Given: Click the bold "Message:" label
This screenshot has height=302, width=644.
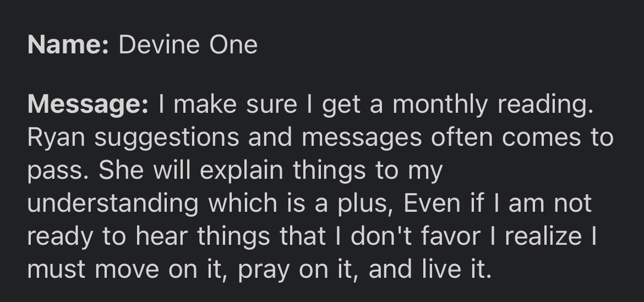Looking at the screenshot, I should coord(88,105).
